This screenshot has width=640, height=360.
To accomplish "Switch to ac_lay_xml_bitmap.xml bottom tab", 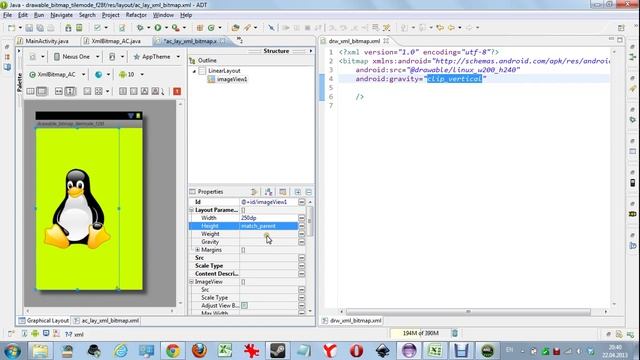I will tap(107, 321).
